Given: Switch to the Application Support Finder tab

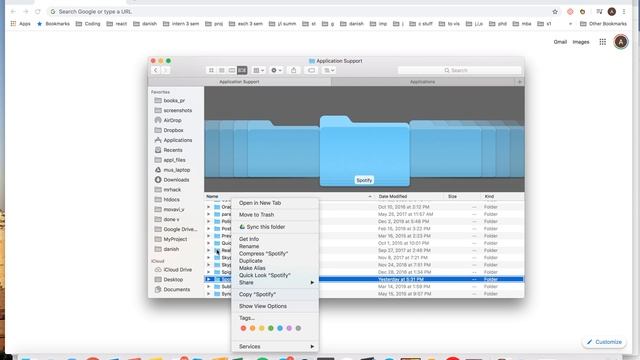Looking at the screenshot, I should coord(239,82).
